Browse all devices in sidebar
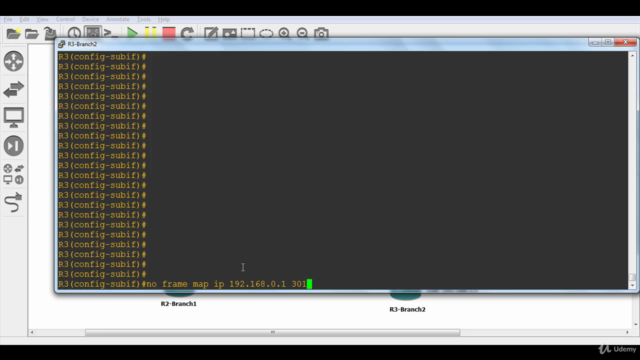This screenshot has width=640, height=360. [14, 174]
